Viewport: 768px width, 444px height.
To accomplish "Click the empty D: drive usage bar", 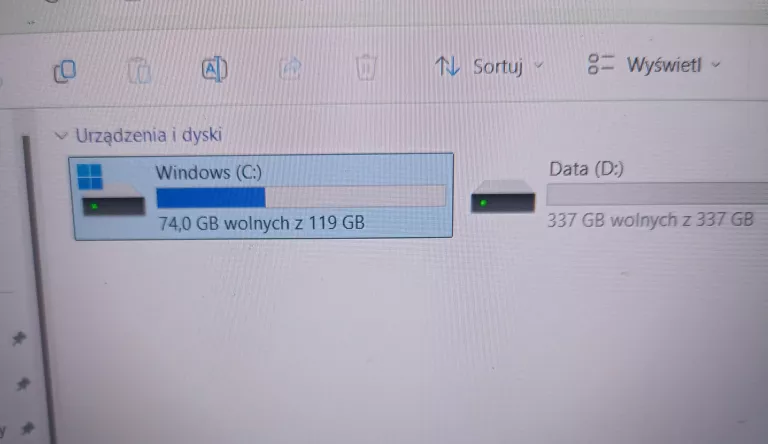I will point(657,193).
